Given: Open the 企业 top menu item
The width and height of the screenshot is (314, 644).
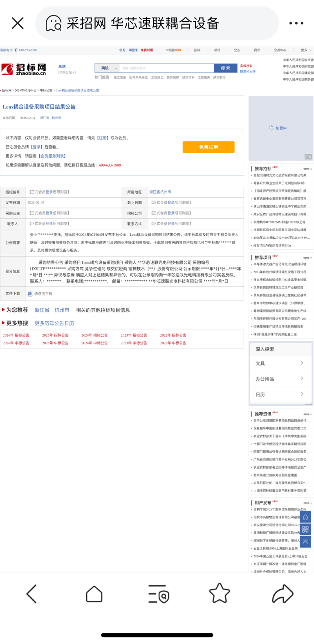Looking at the screenshot, I should pos(237,50).
